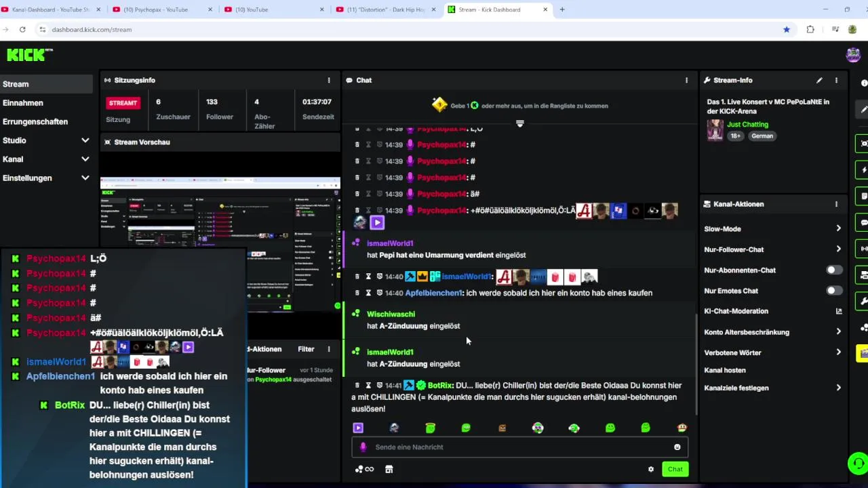The height and width of the screenshot is (488, 868).
Task: Click the chat scrollbar
Action: point(695,365)
